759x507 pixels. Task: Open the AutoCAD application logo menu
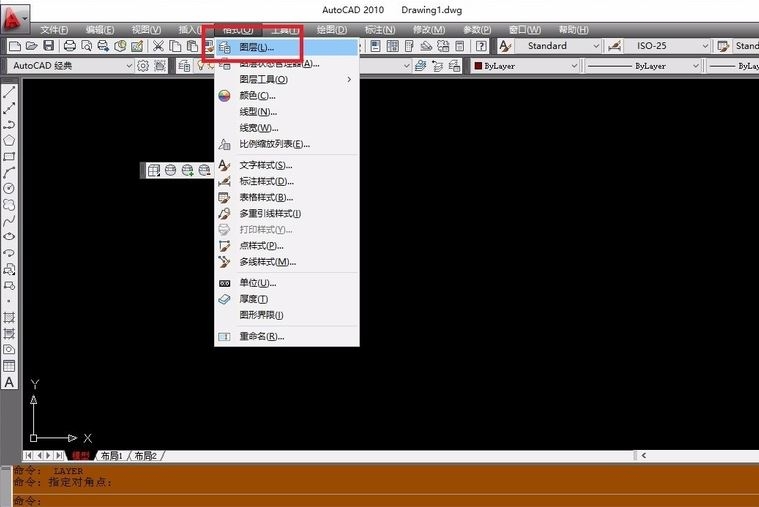click(15, 18)
